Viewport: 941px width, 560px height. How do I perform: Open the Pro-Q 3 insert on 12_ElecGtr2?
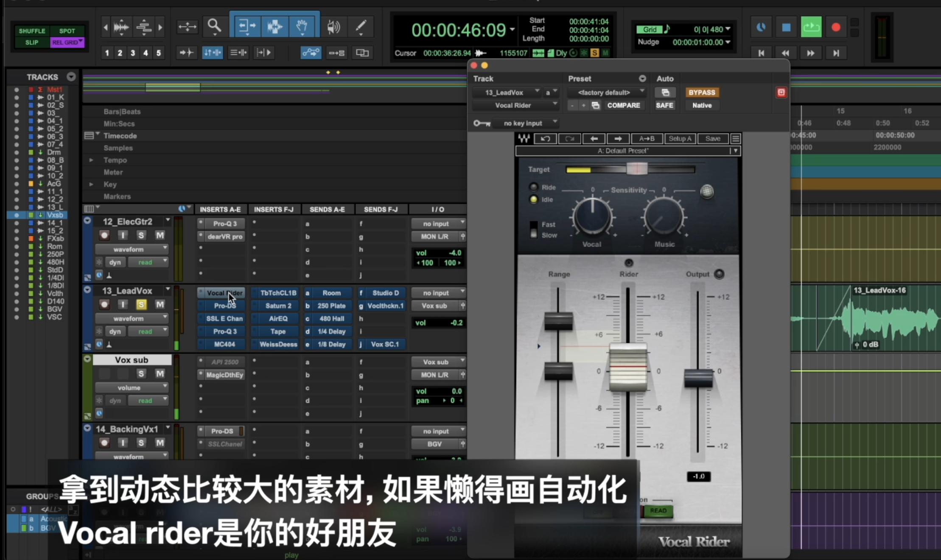click(x=224, y=223)
